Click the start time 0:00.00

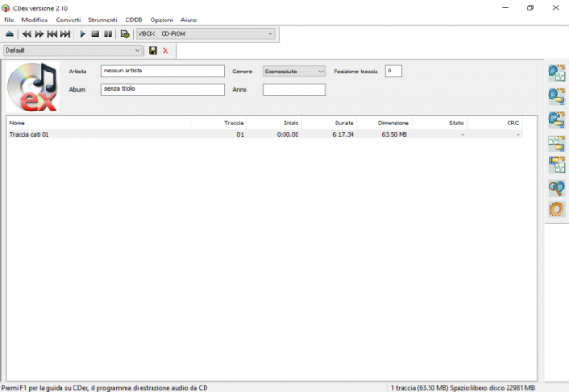[288, 134]
